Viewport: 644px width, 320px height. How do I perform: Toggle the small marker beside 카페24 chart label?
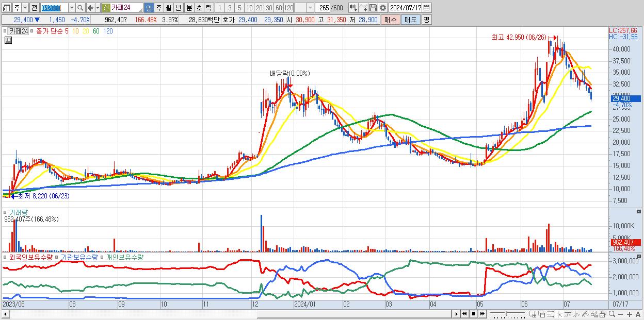tap(5, 31)
